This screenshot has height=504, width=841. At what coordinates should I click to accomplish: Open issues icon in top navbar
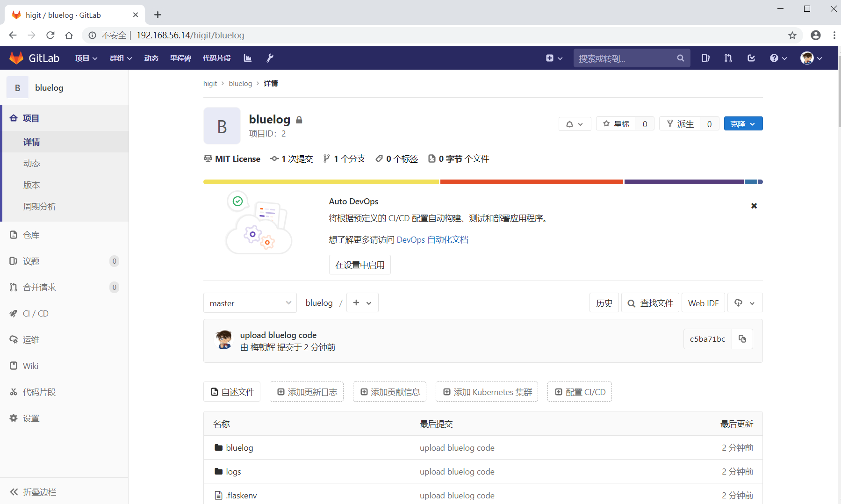click(705, 58)
